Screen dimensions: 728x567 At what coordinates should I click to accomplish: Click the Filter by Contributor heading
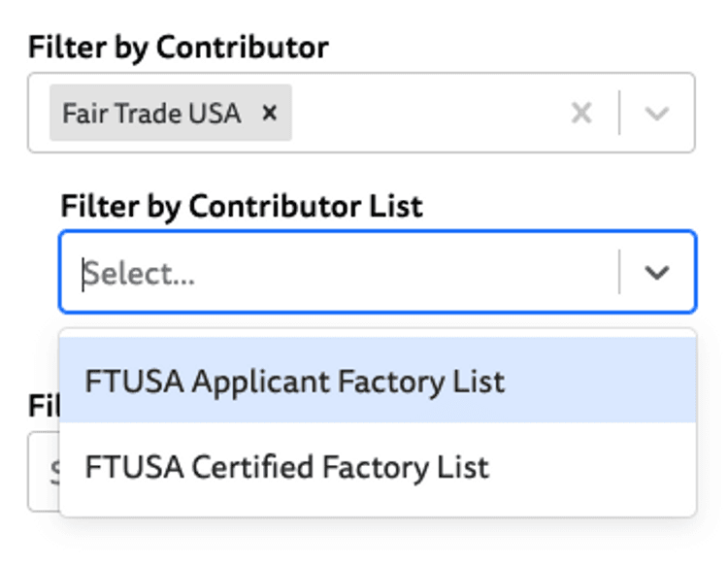pos(179,48)
